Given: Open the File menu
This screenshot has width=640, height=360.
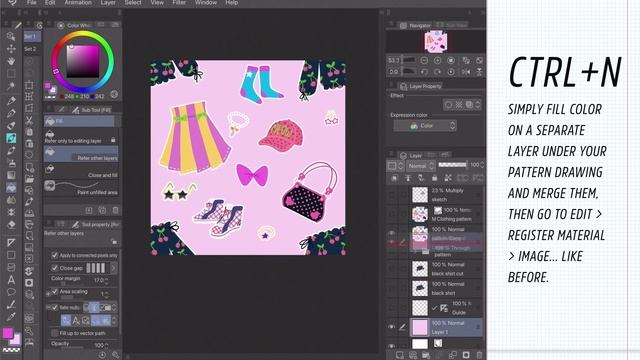Looking at the screenshot, I should tap(31, 2).
